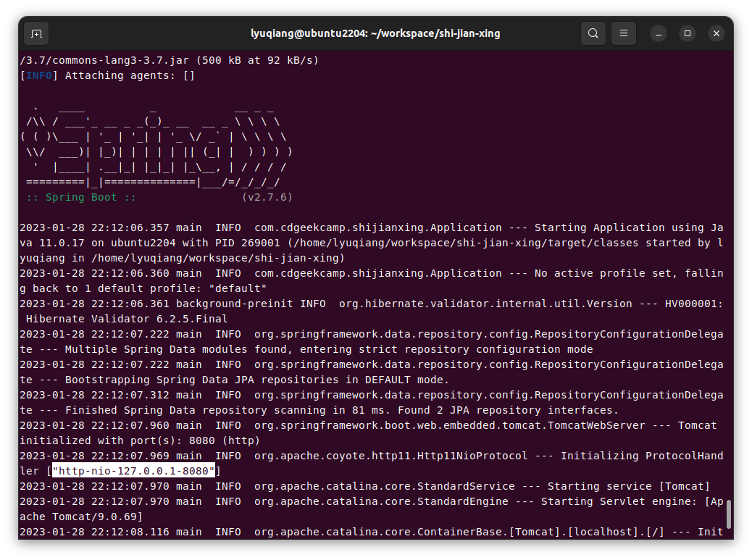Maximize the terminal window
This screenshot has width=752, height=560.
tap(688, 33)
